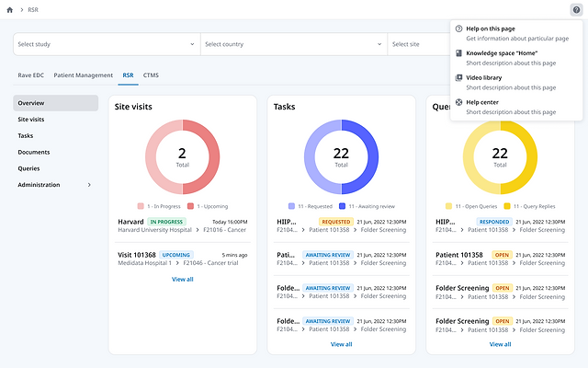Click the Requested legend swatch
This screenshot has width=588, height=368.
(x=291, y=206)
